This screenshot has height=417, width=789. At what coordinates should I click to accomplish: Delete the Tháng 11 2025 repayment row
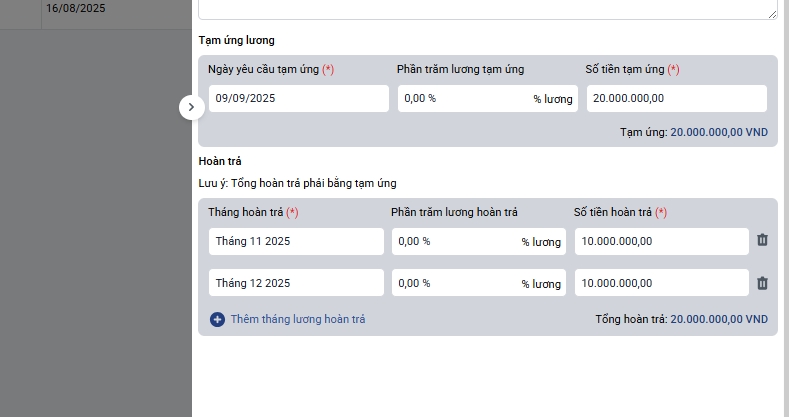coord(762,241)
